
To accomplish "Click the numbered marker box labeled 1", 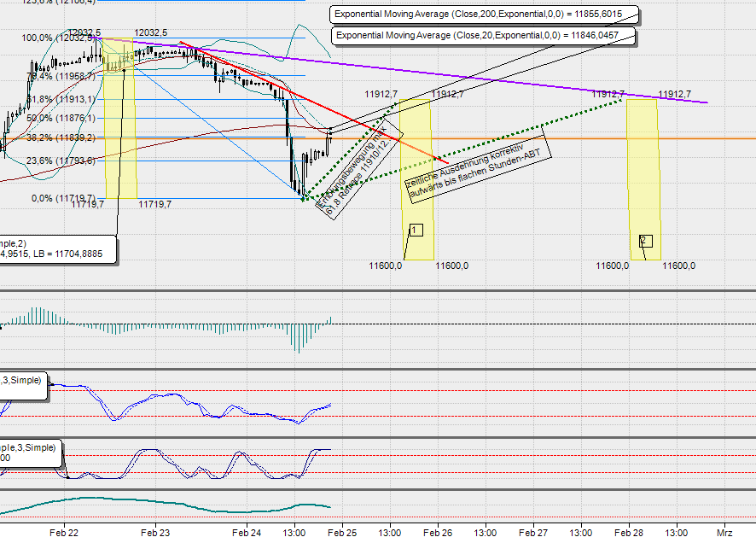I will [416, 230].
